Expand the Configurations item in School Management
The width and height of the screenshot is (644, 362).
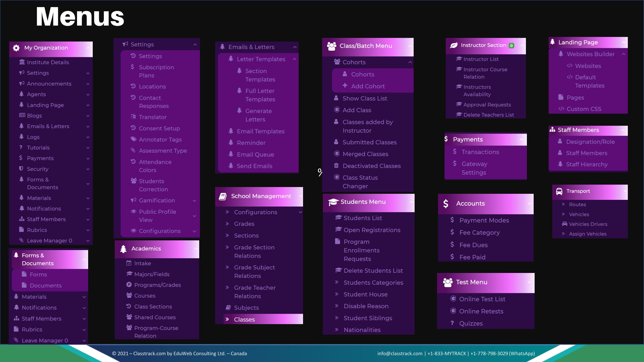(300, 212)
